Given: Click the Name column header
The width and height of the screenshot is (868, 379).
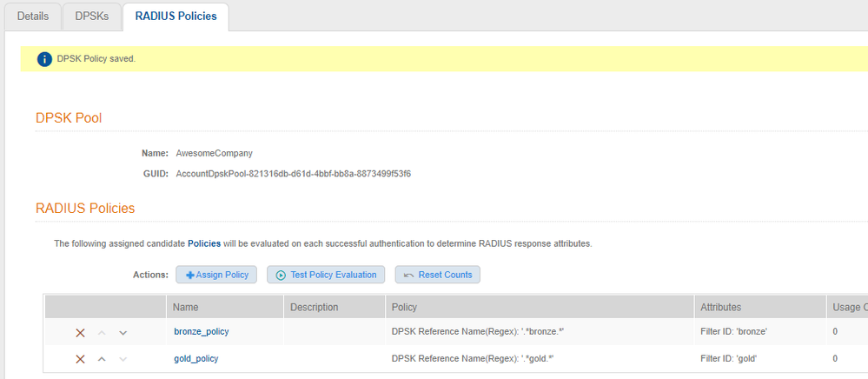Looking at the screenshot, I should point(186,307).
